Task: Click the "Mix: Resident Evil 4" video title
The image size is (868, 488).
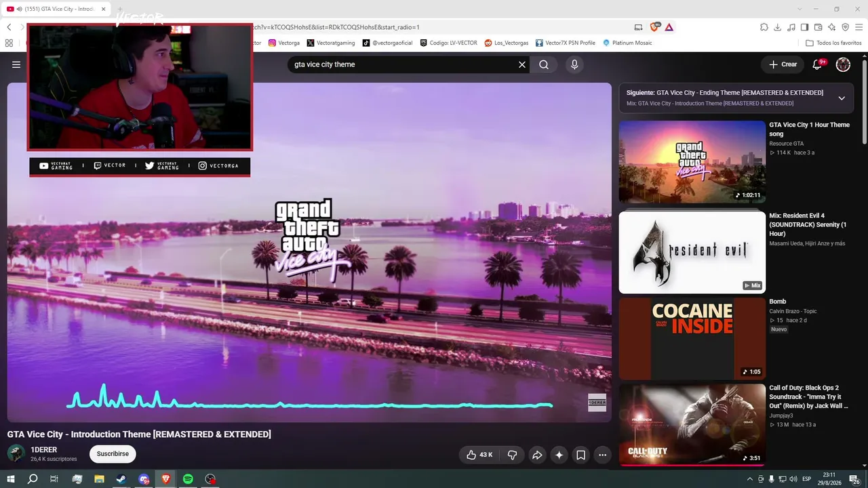Action: pos(808,224)
